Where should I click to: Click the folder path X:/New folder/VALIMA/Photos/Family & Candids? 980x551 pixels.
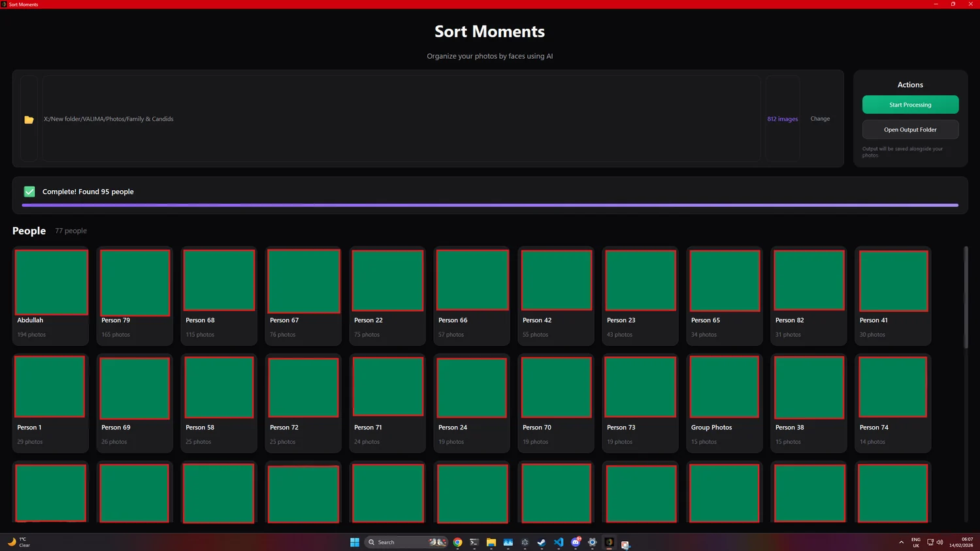[108, 119]
